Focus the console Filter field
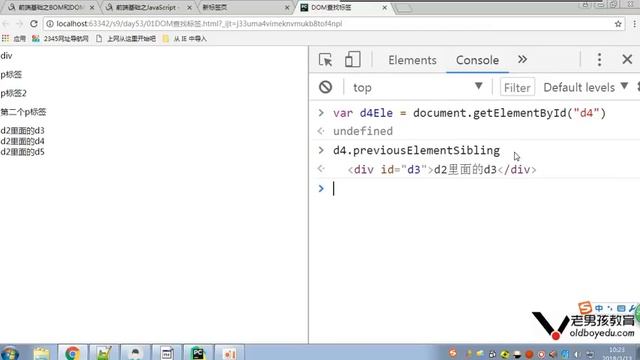The width and height of the screenshot is (640, 360). pyautogui.click(x=517, y=87)
